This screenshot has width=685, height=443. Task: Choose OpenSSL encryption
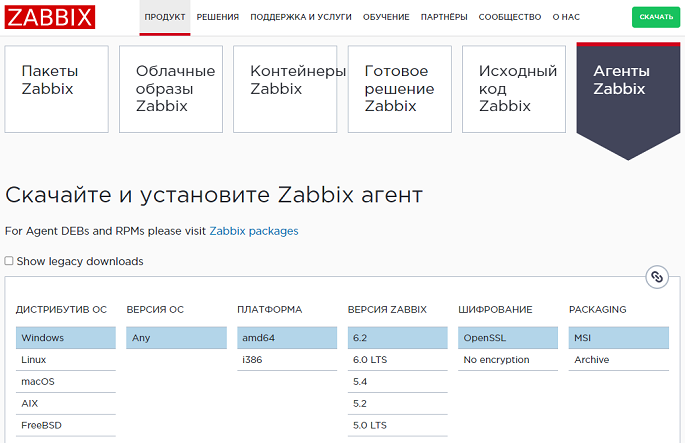click(508, 338)
